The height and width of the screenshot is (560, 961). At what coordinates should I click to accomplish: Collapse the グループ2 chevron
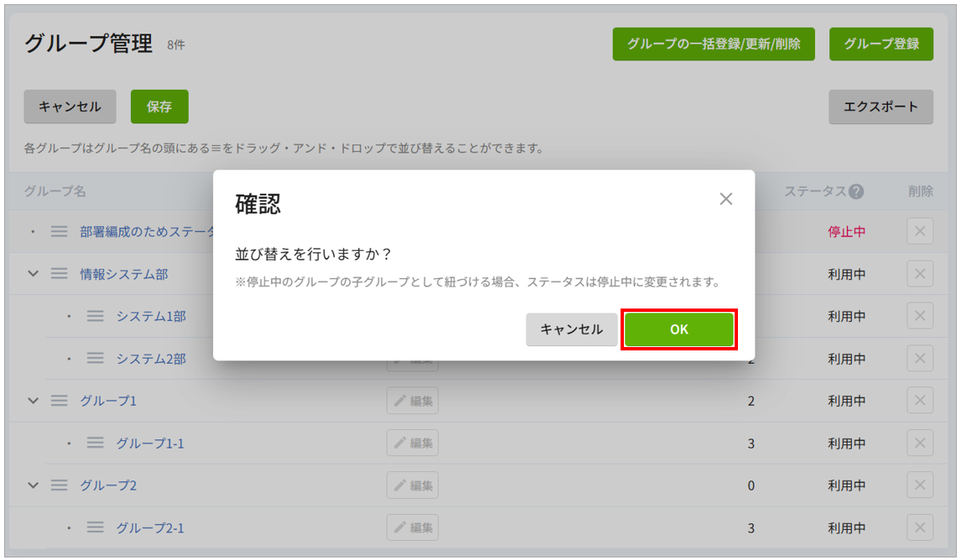point(33,485)
